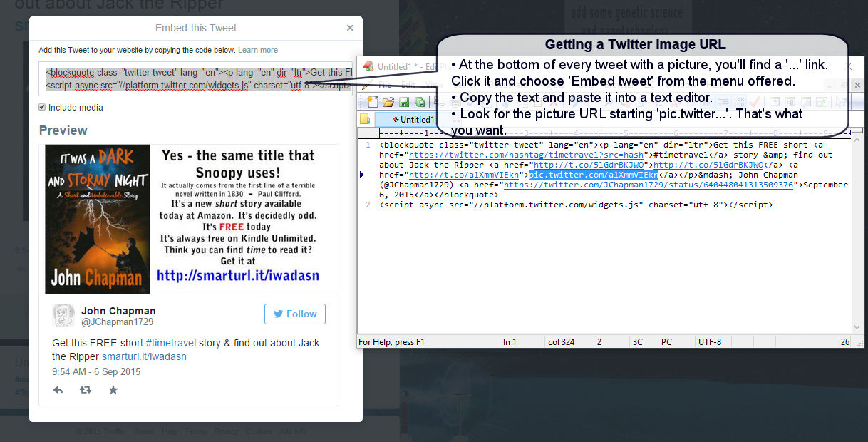
Task: Click the Preview heading
Action: tap(63, 130)
